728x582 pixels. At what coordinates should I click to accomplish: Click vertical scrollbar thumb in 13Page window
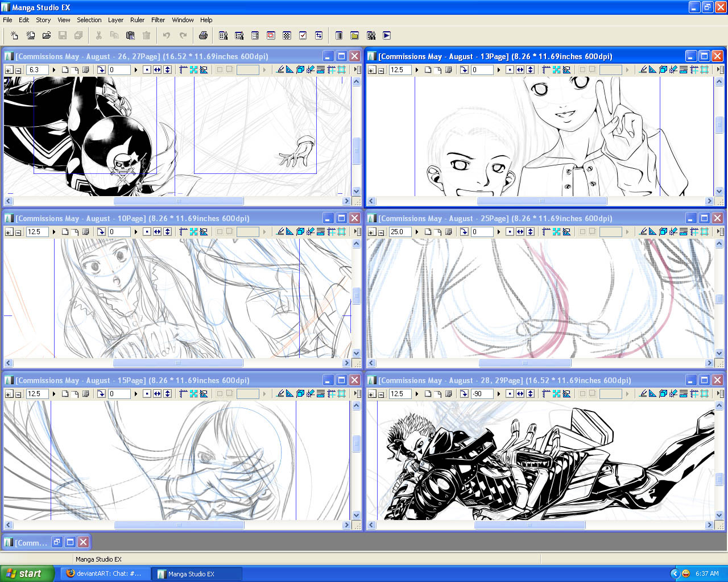[x=719, y=125]
